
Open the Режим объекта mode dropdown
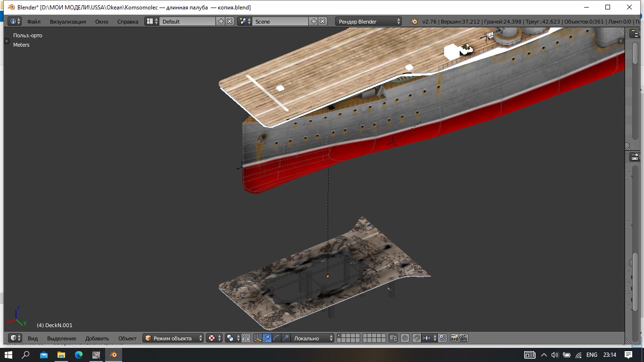point(173,338)
